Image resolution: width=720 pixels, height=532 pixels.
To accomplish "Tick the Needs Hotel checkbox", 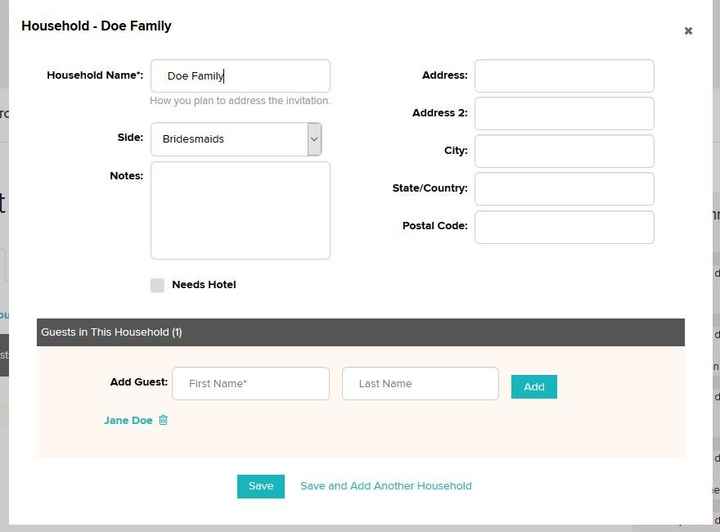I will coord(157,285).
